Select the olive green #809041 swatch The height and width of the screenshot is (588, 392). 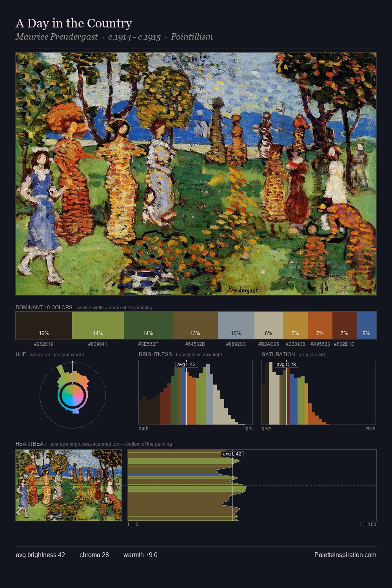pos(98,325)
